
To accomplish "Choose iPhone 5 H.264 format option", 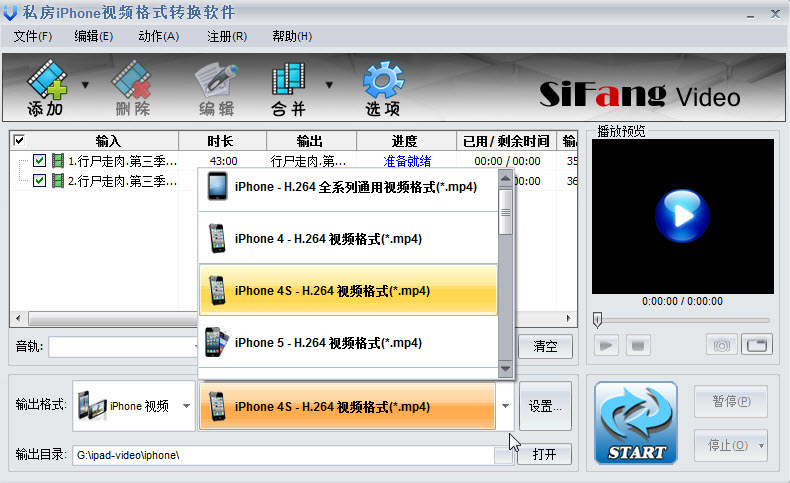I will (x=349, y=342).
